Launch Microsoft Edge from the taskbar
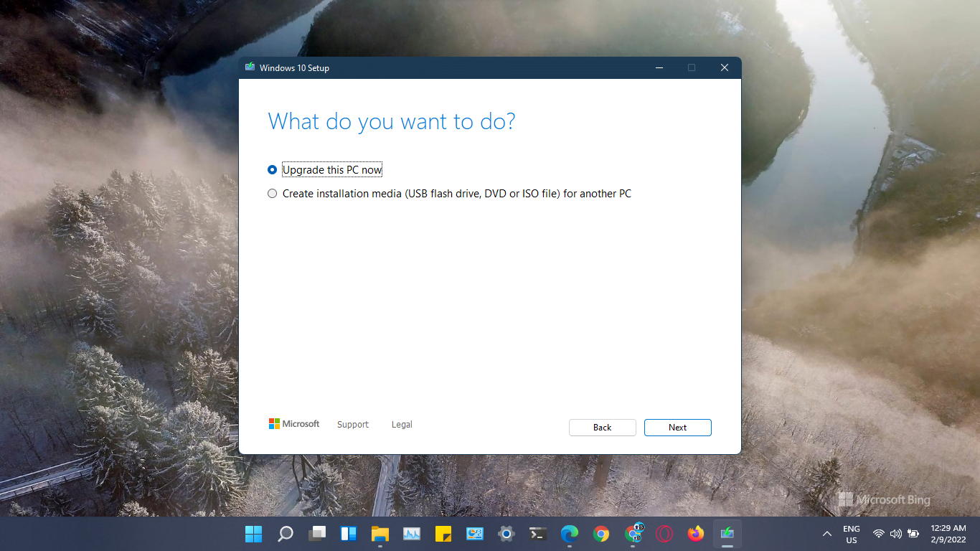The width and height of the screenshot is (980, 551). pos(569,534)
